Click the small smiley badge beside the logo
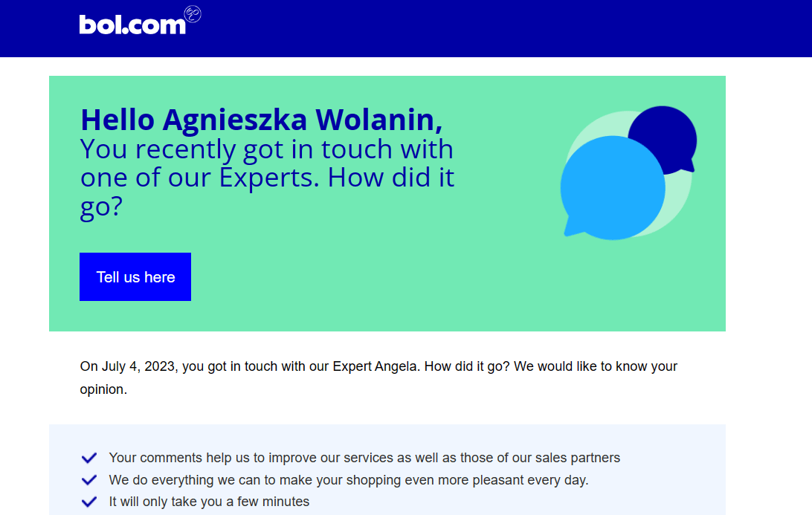This screenshot has height=515, width=812. coord(193,14)
